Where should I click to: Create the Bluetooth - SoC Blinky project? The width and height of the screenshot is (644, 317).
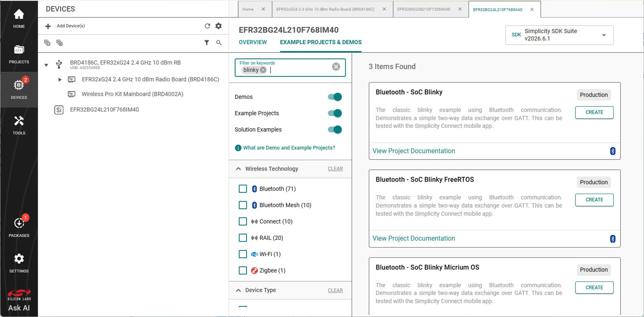594,112
